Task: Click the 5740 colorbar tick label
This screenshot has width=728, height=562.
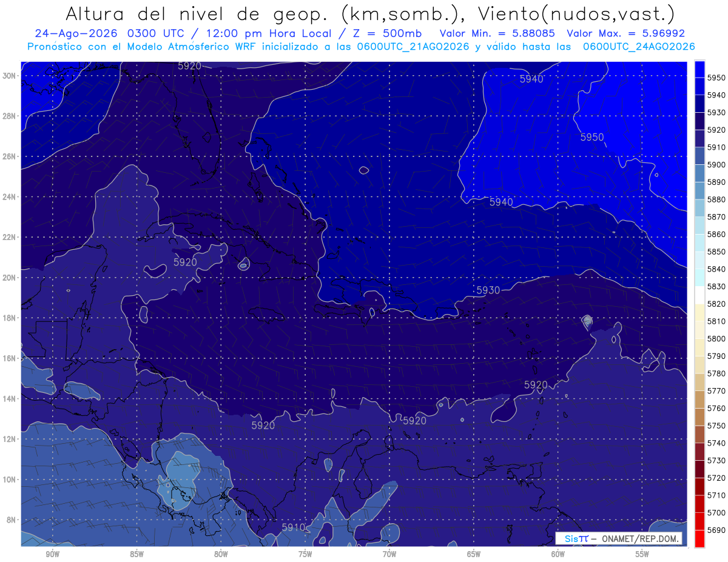Action: click(716, 443)
